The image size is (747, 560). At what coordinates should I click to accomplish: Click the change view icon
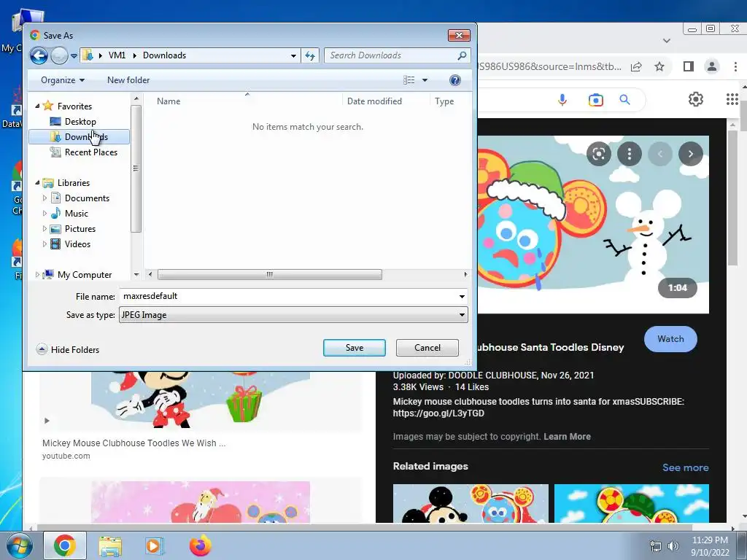(409, 80)
